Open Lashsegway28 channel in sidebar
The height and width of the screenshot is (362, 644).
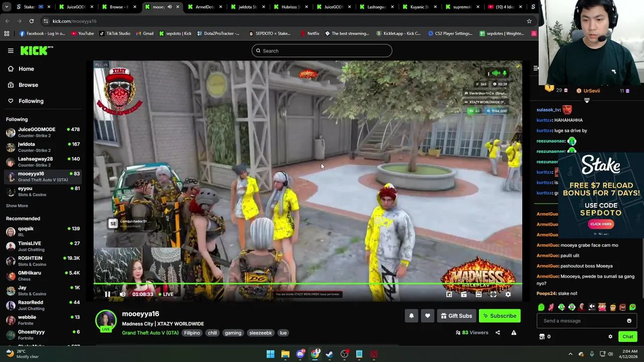[x=43, y=162]
